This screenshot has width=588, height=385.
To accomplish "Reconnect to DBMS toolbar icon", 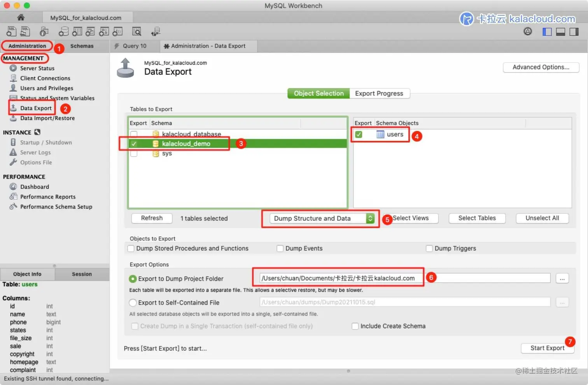I will (x=156, y=32).
